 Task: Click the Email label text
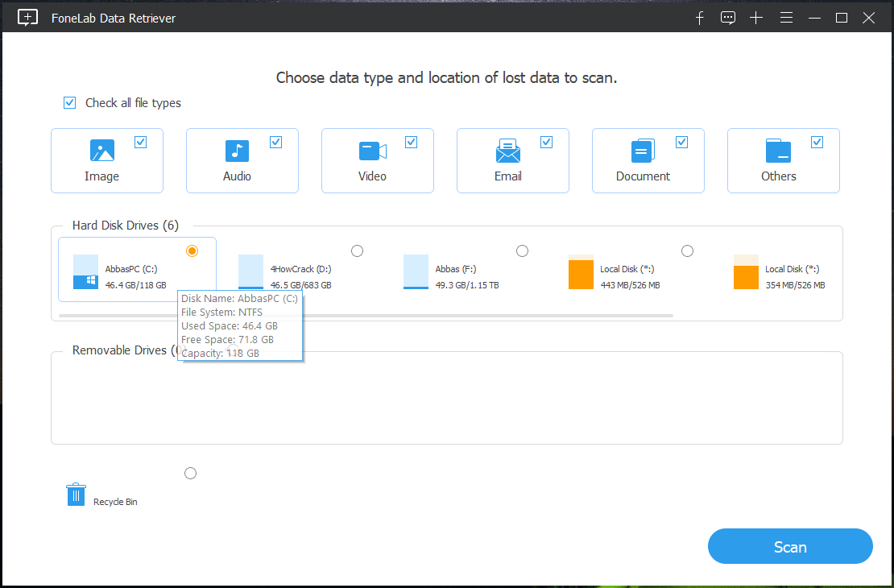coord(508,176)
